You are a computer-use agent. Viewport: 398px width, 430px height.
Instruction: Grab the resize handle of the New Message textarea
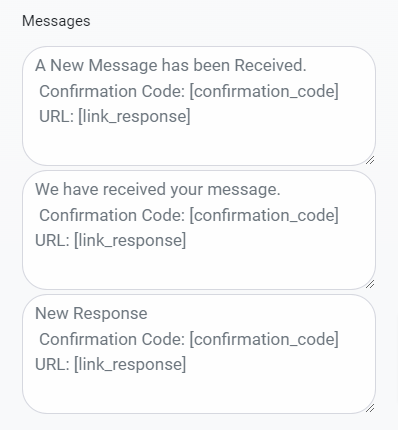[370, 160]
